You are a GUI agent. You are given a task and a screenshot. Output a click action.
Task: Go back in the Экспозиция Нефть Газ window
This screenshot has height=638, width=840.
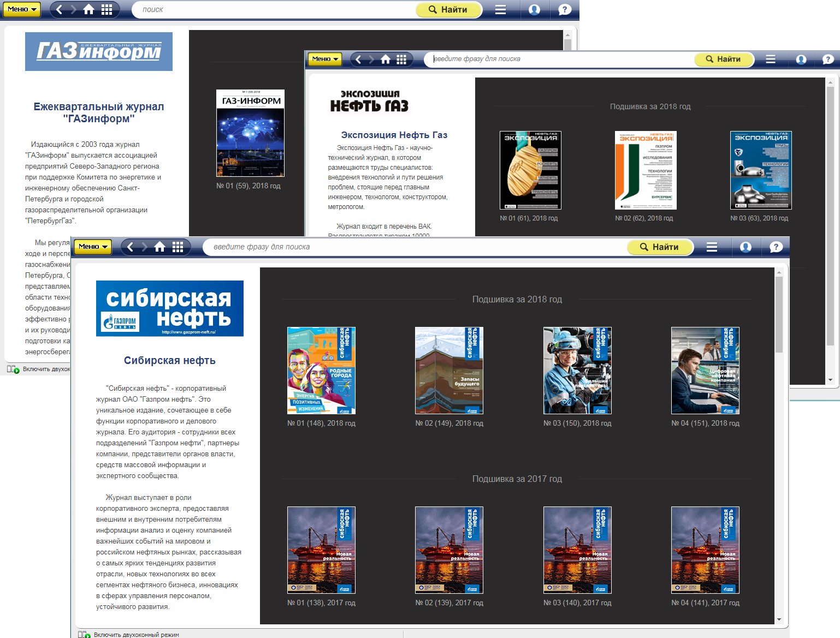tap(358, 59)
